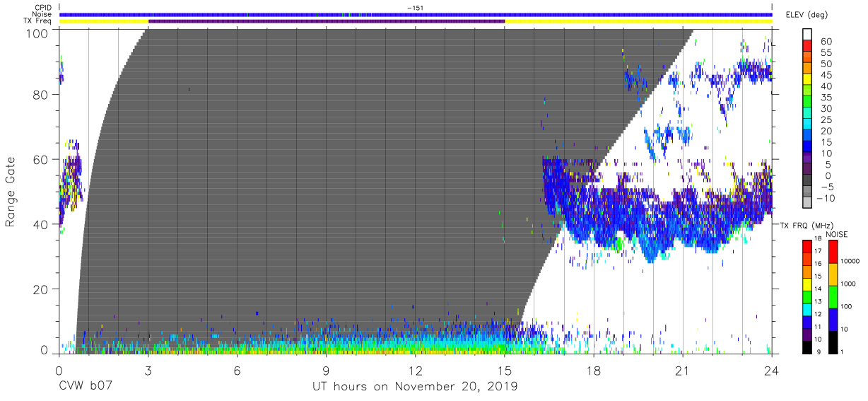
Task: Click the '35' ELEV colorbar value
Action: pyautogui.click(x=826, y=98)
